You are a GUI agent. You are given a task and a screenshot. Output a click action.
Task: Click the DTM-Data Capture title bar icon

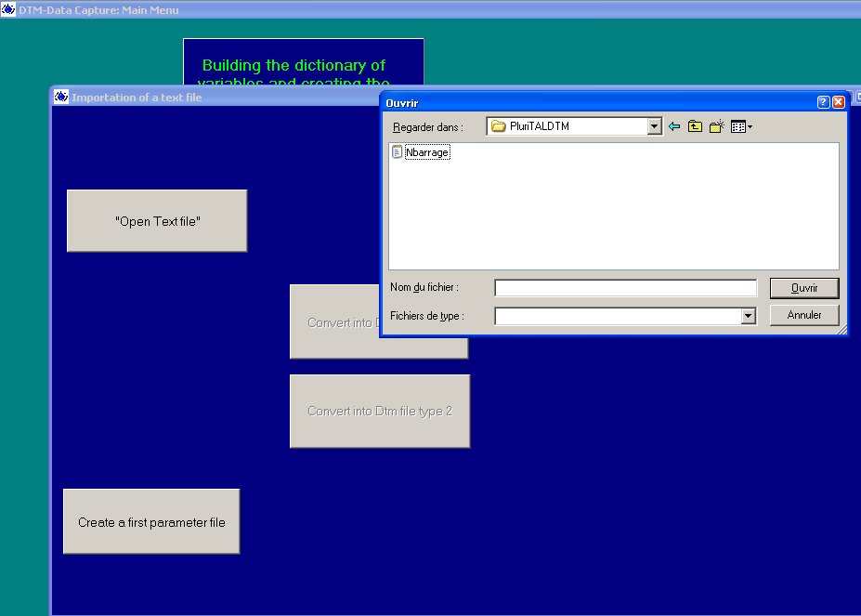(x=7, y=9)
